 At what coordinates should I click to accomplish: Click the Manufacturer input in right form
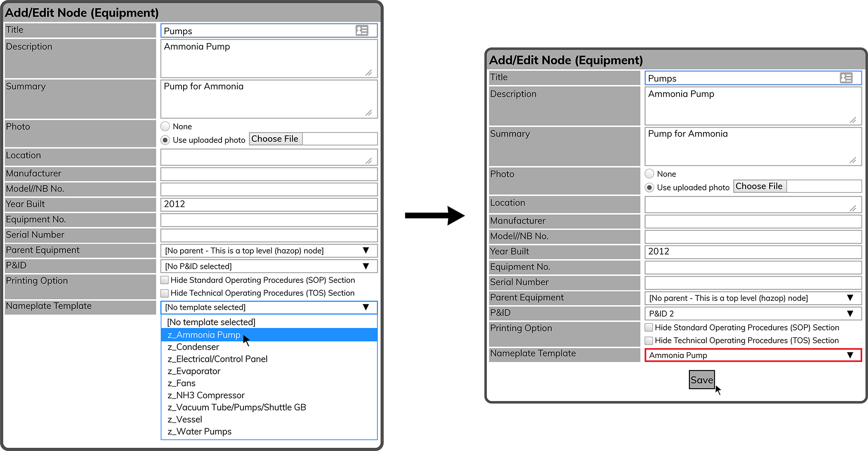(753, 221)
